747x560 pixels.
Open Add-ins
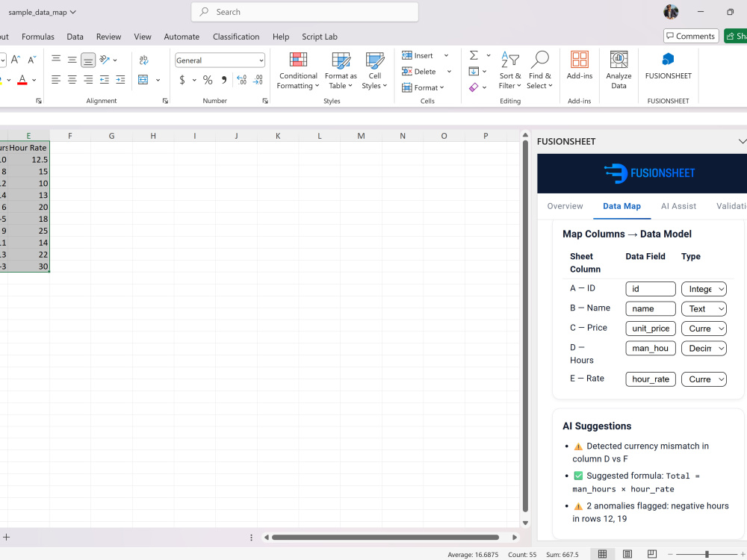tap(580, 65)
